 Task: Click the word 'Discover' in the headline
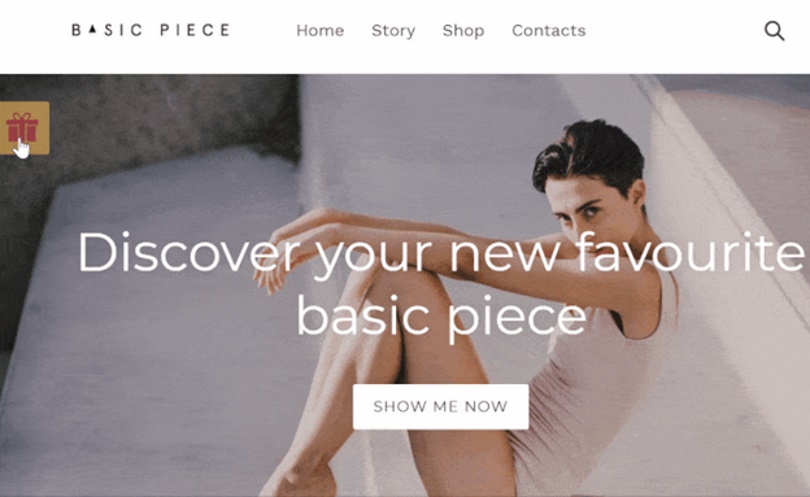pyautogui.click(x=189, y=252)
